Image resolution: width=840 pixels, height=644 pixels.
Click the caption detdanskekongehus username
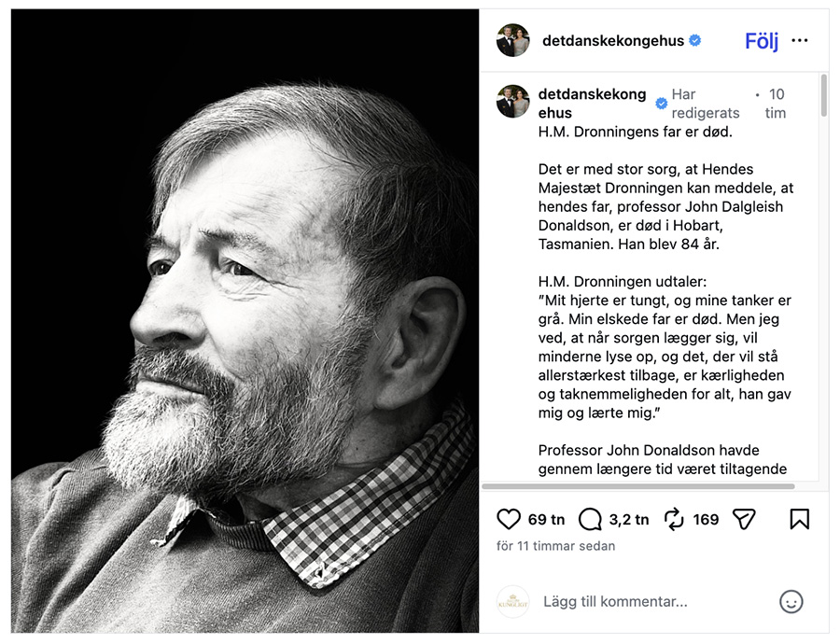592,104
